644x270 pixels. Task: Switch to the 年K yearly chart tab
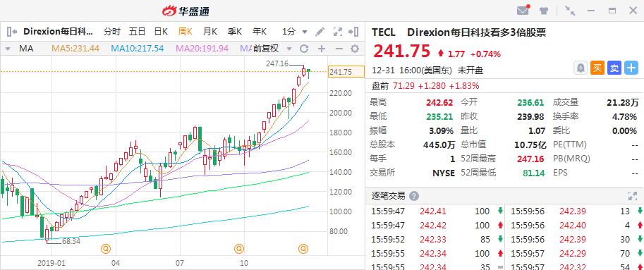(x=259, y=32)
